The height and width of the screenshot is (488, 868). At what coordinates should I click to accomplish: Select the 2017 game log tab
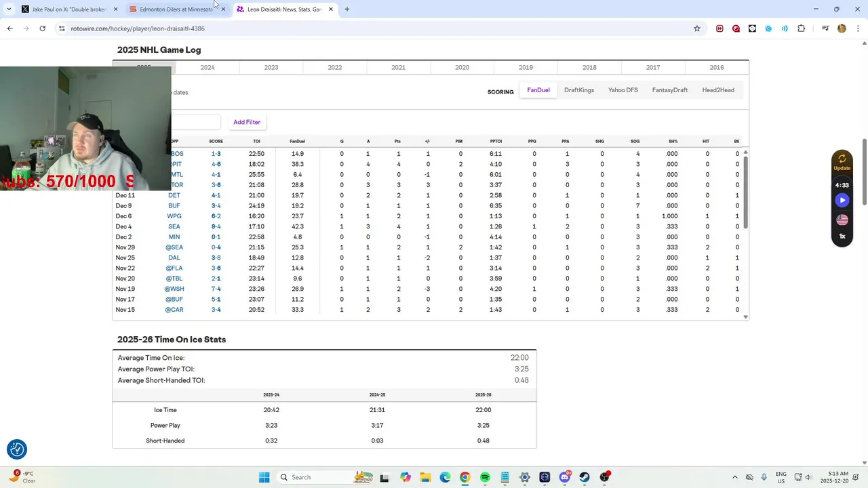tap(653, 67)
